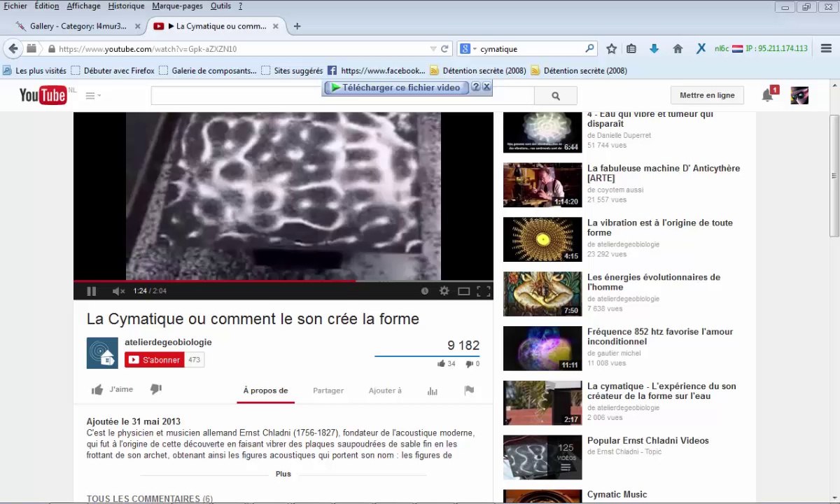Open the Marque-pages menu
Screen dimensions: 840x504
(177, 6)
